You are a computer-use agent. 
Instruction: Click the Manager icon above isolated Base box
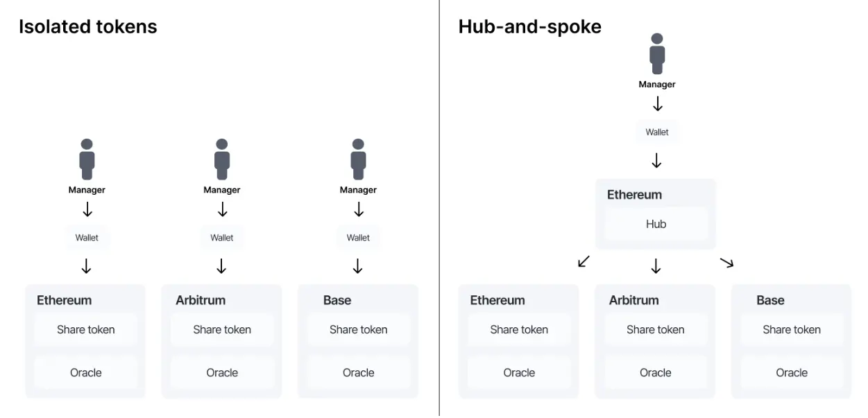tap(358, 159)
